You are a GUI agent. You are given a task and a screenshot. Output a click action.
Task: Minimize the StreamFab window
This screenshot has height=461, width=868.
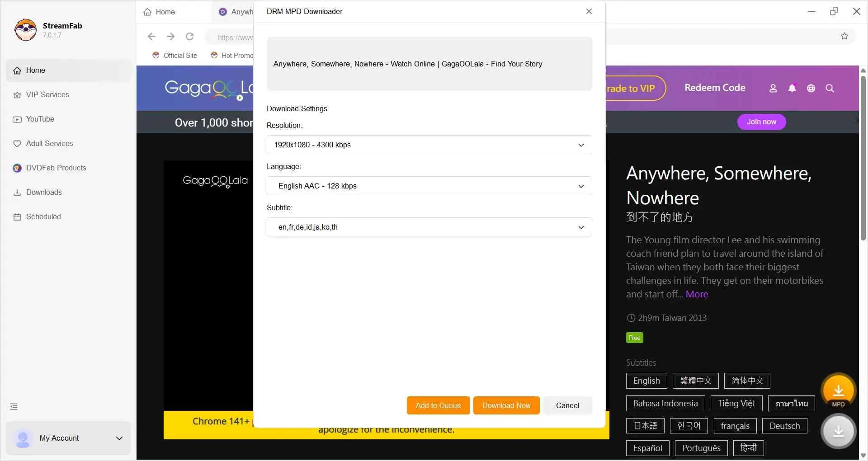coord(811,12)
